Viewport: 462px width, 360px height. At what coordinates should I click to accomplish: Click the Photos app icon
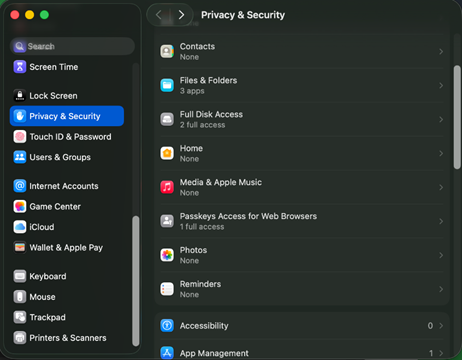(167, 255)
